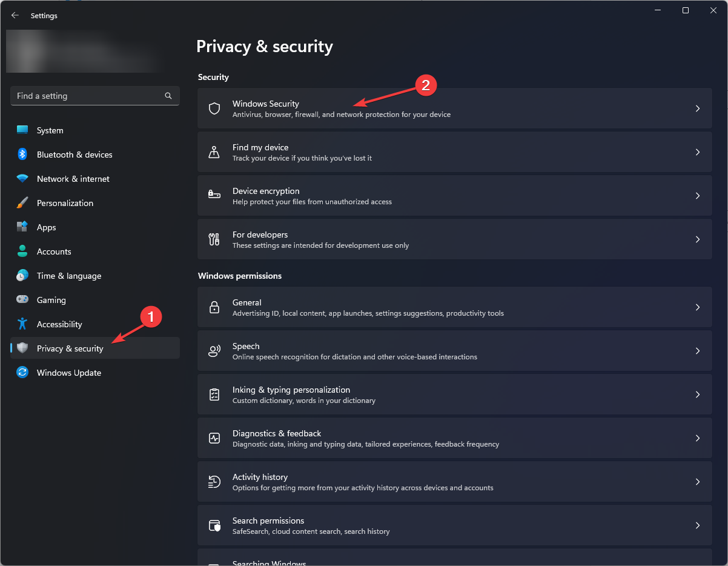Select Privacy & security in sidebar
The image size is (728, 566).
point(95,348)
